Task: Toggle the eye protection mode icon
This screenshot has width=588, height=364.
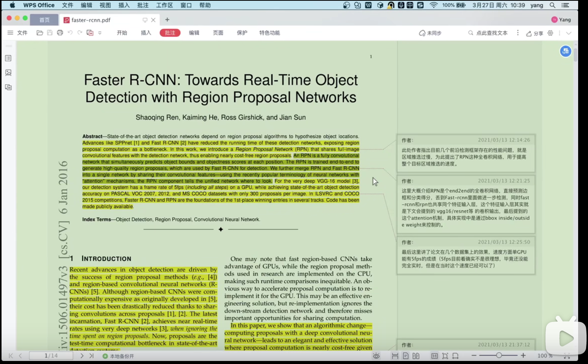Action: (376, 356)
